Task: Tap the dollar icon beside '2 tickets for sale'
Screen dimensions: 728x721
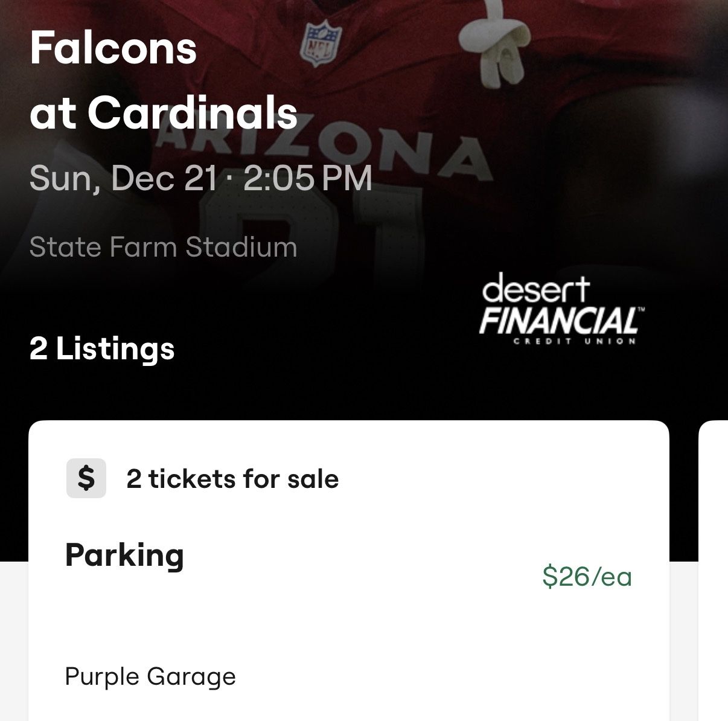Action: tap(85, 479)
